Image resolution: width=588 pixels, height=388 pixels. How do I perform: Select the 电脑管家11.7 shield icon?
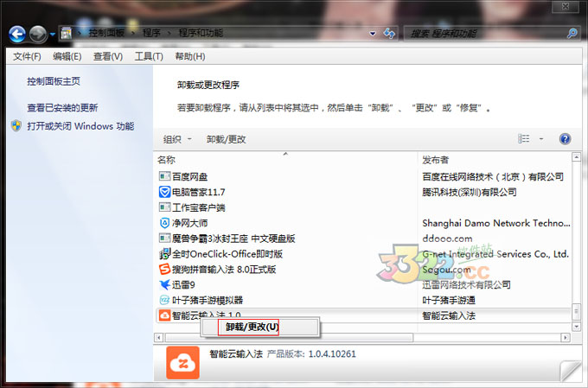coord(164,192)
